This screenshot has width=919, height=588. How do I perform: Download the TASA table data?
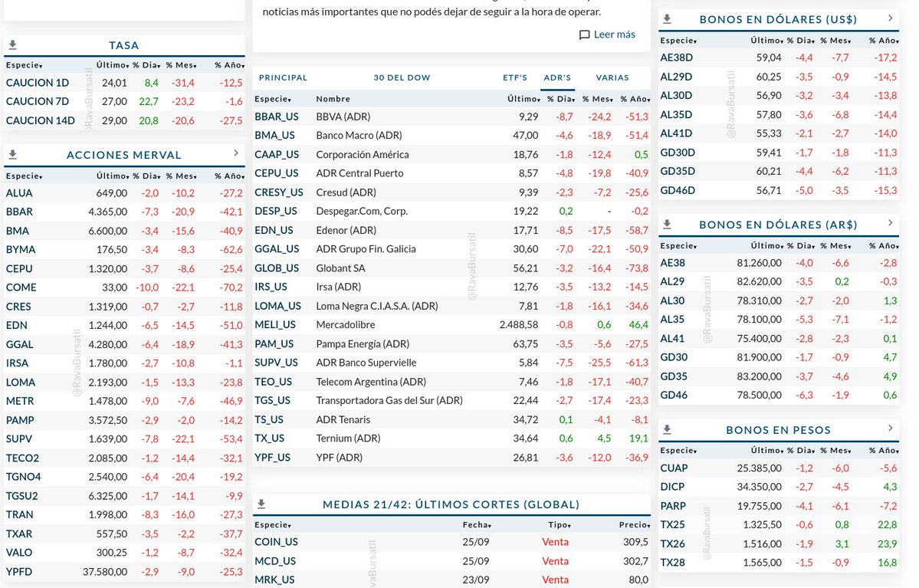point(13,45)
